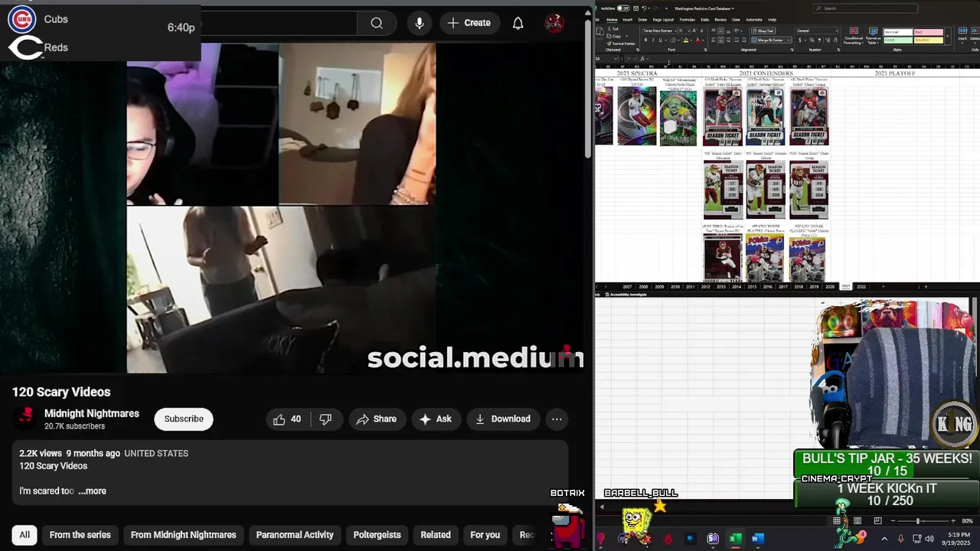Image resolution: width=980 pixels, height=551 pixels.
Task: Click the 80% zoom level in Excel
Action: pos(967,521)
